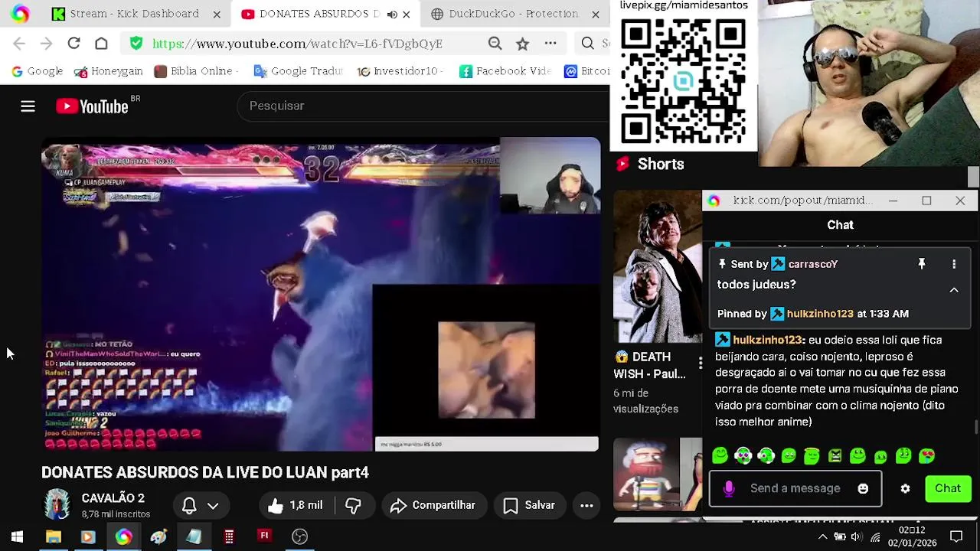Open the zoom magnifier in address bar
This screenshot has width=980, height=551.
495,44
